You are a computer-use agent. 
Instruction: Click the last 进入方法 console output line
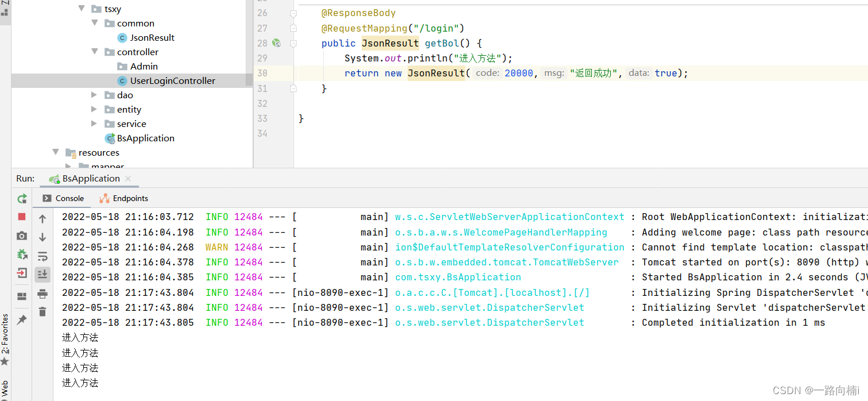pyautogui.click(x=80, y=383)
